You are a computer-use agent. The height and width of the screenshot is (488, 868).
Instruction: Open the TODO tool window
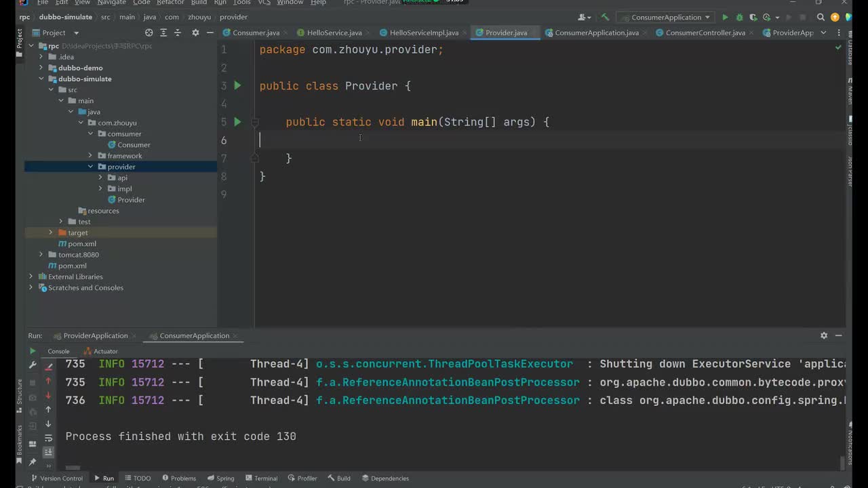(138, 478)
